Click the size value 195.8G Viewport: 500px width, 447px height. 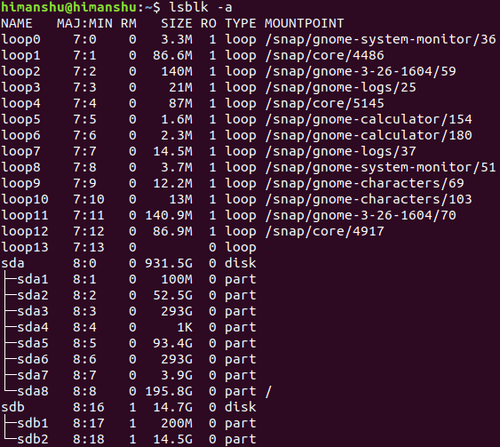pos(169,391)
